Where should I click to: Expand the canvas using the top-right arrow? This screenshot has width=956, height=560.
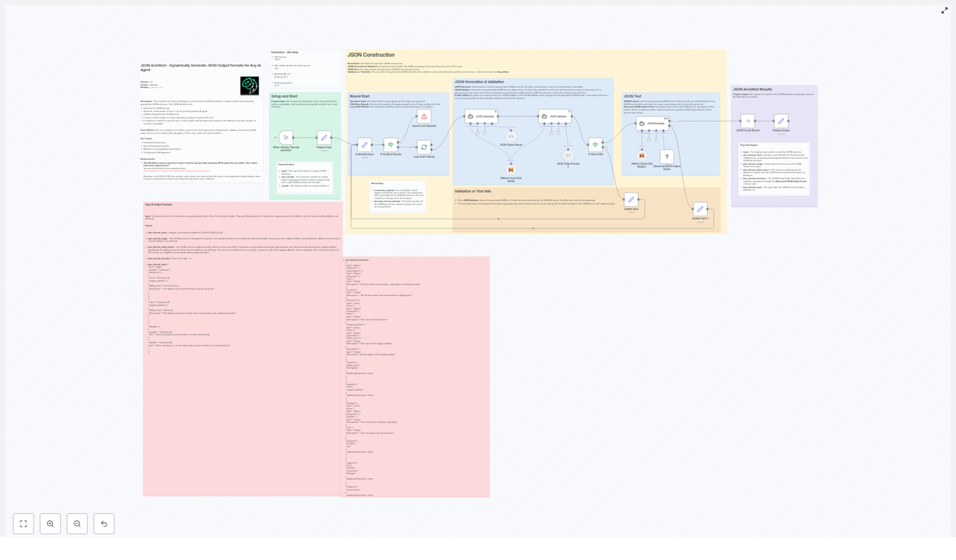[x=945, y=10]
